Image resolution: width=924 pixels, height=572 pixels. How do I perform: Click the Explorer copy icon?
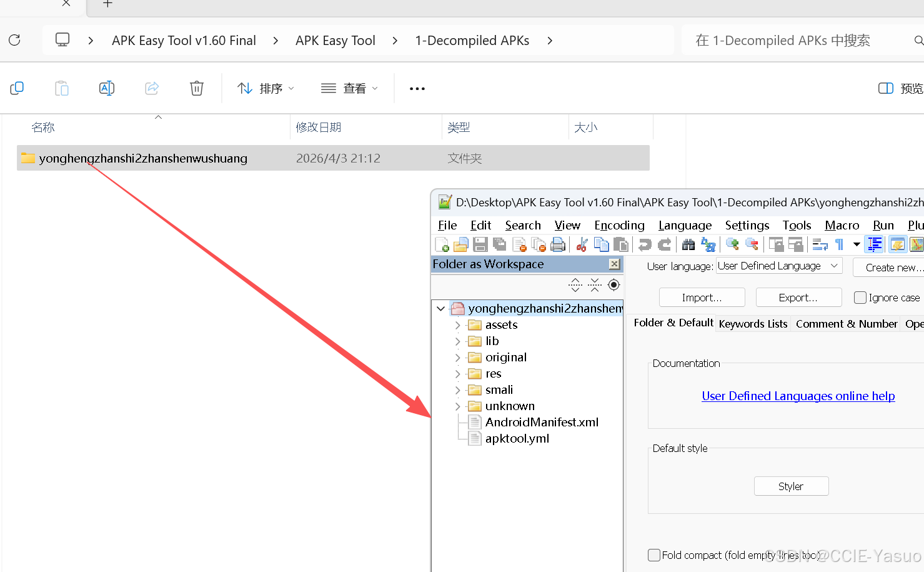[17, 88]
